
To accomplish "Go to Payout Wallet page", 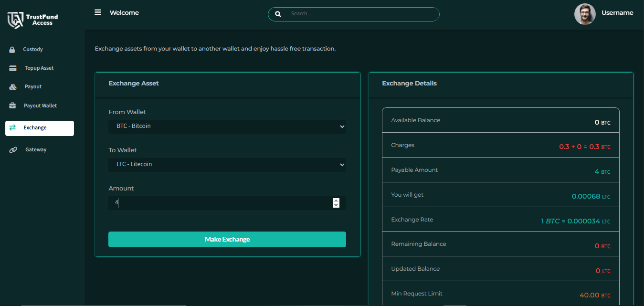I will 40,106.
